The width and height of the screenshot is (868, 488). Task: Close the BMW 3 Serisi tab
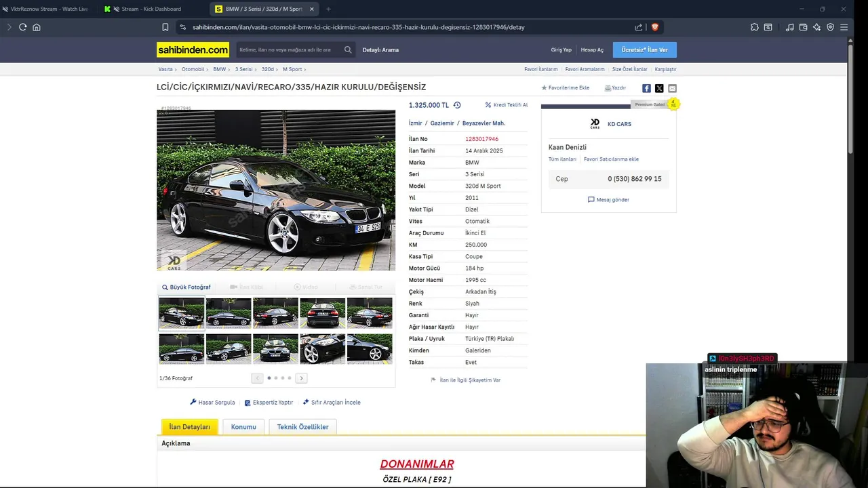pos(312,9)
